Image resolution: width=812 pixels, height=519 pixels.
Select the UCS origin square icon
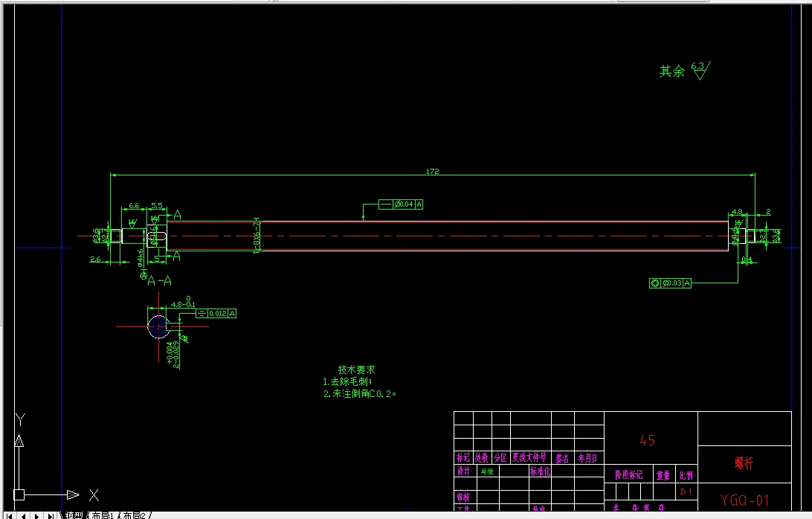[x=19, y=494]
